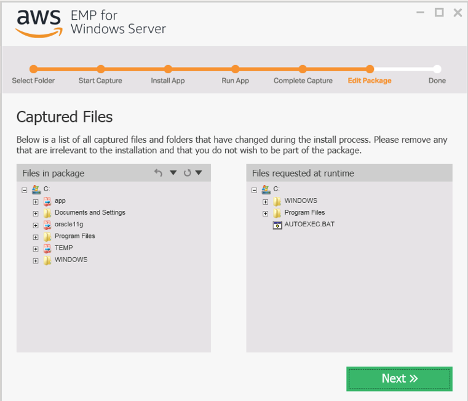Click the WINDOWS folder icon in Files in package
Screen dimensions: 468x401
point(47,260)
